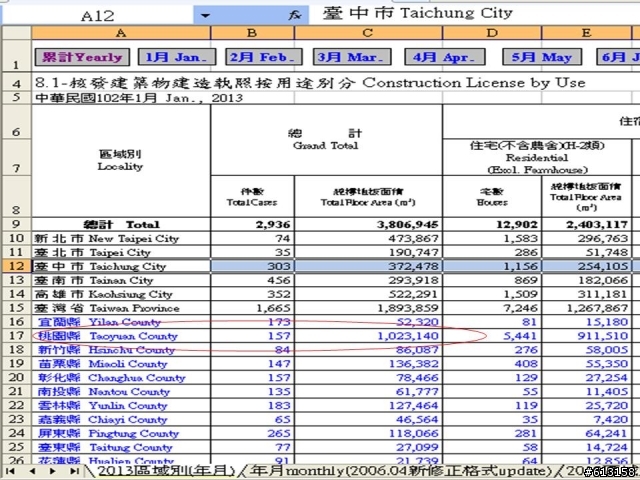Click the 總計 Total cell
Image resolution: width=640 pixels, height=480 pixels.
[121, 224]
